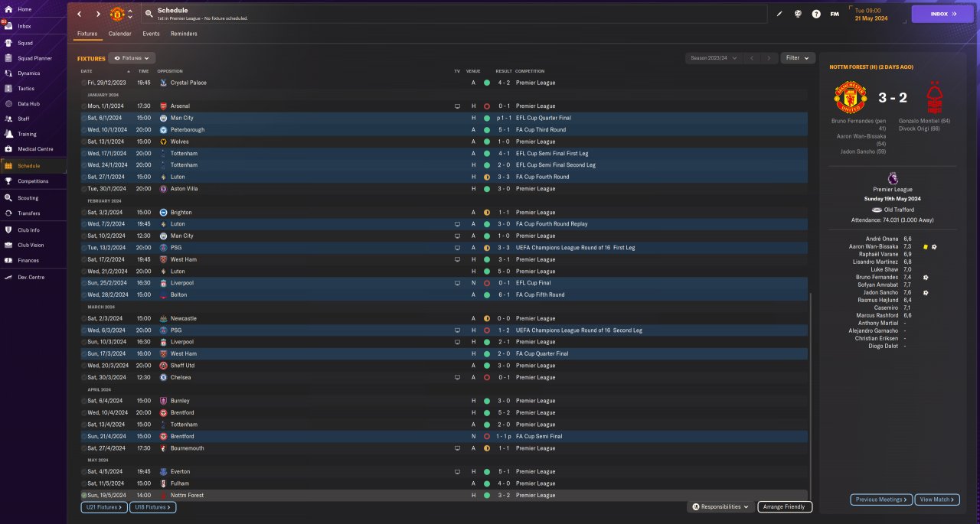Open the Filter dropdown
Viewport: 980px width, 524px height.
[798, 58]
